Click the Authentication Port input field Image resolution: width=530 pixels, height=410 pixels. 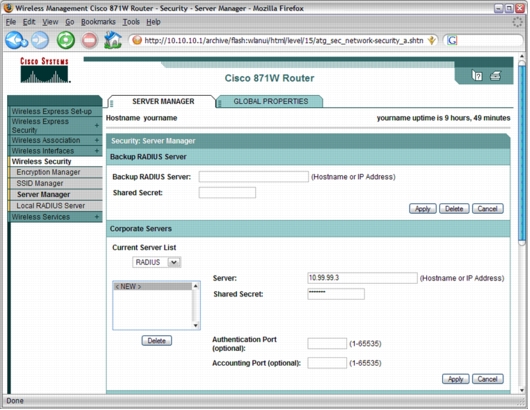pos(327,343)
